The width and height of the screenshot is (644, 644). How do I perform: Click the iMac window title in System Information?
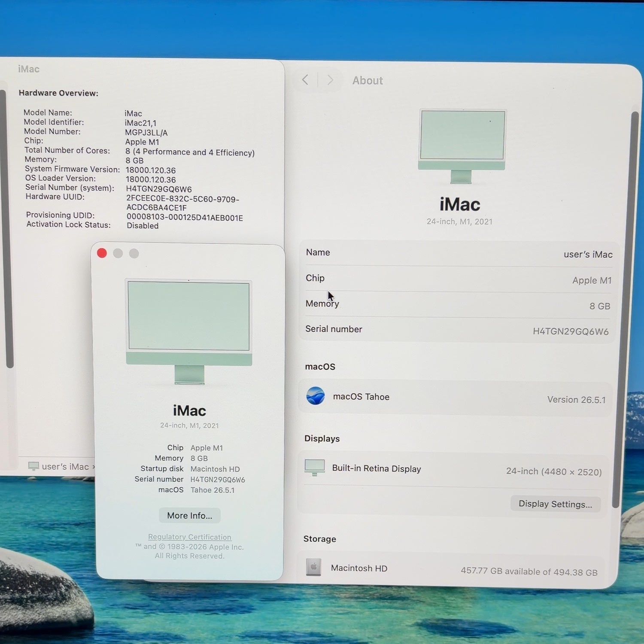[x=29, y=69]
